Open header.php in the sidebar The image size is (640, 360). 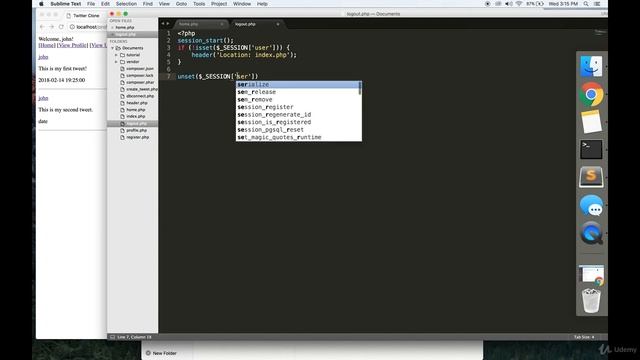[136, 103]
